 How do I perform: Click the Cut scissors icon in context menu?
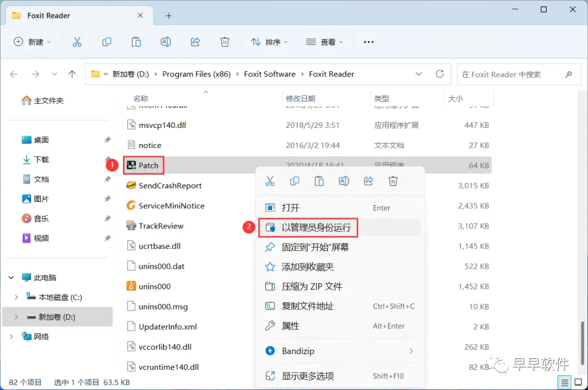click(x=270, y=181)
